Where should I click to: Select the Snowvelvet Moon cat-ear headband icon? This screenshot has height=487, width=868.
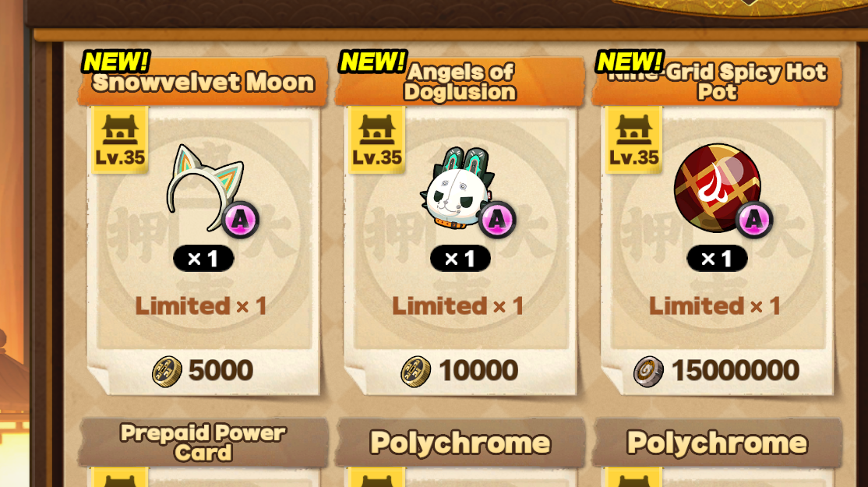pos(203,187)
